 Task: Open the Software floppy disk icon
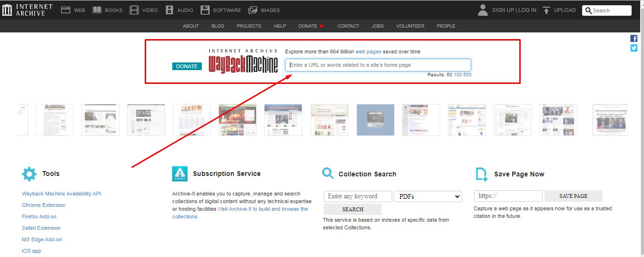(x=205, y=10)
